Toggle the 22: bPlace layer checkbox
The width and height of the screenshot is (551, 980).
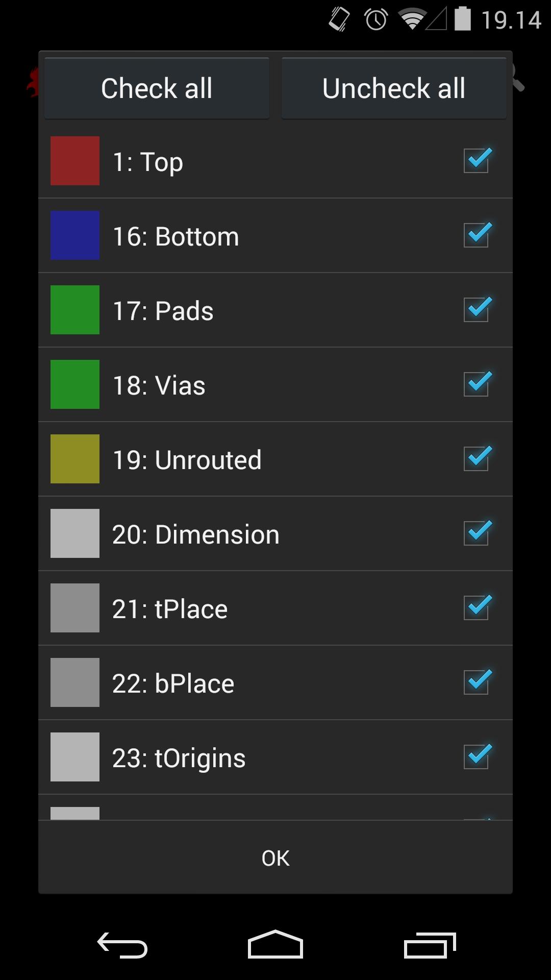tap(477, 682)
